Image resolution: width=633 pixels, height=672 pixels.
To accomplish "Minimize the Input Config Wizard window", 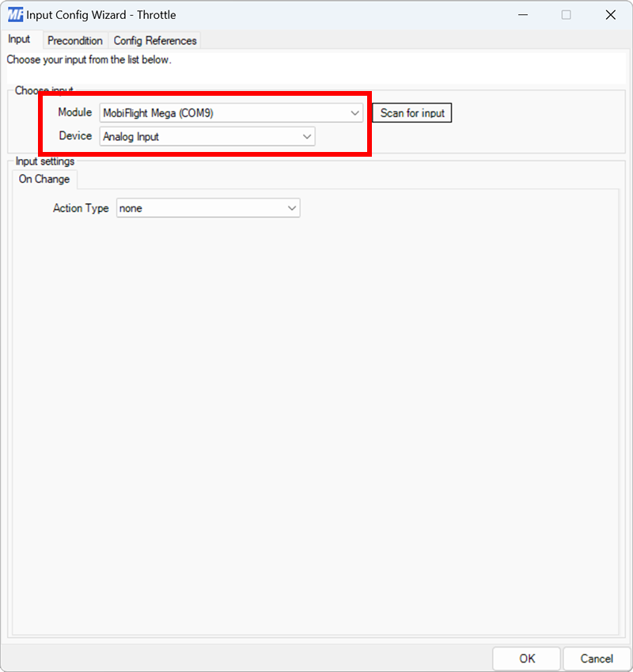I will (525, 14).
